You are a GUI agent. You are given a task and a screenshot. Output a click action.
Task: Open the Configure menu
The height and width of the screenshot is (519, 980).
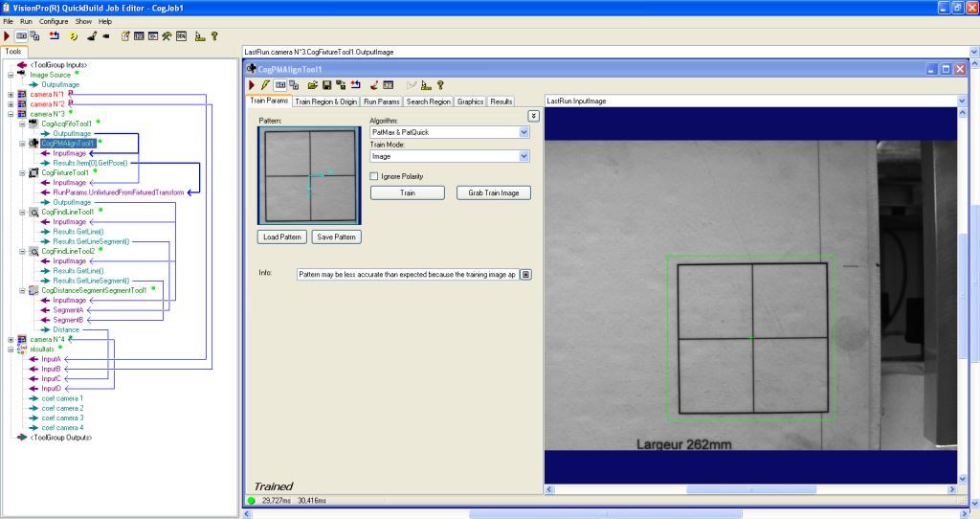(x=54, y=21)
